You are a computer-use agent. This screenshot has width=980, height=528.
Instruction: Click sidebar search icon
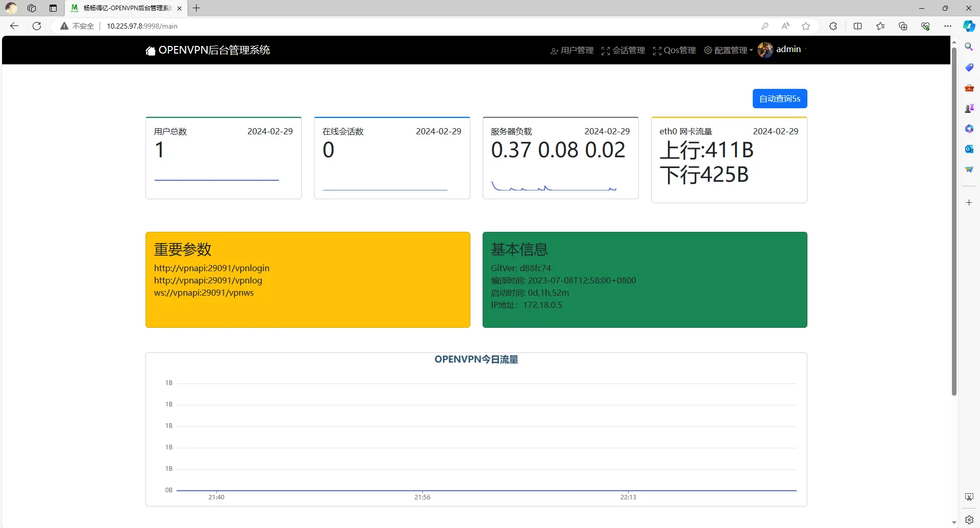pyautogui.click(x=969, y=46)
